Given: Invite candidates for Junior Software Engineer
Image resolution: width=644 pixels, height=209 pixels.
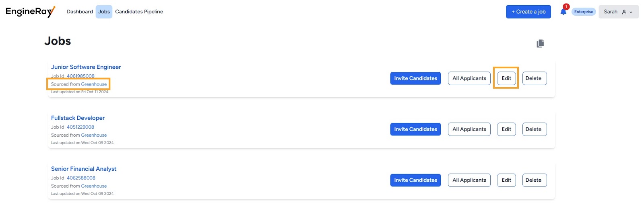Looking at the screenshot, I should point(415,78).
